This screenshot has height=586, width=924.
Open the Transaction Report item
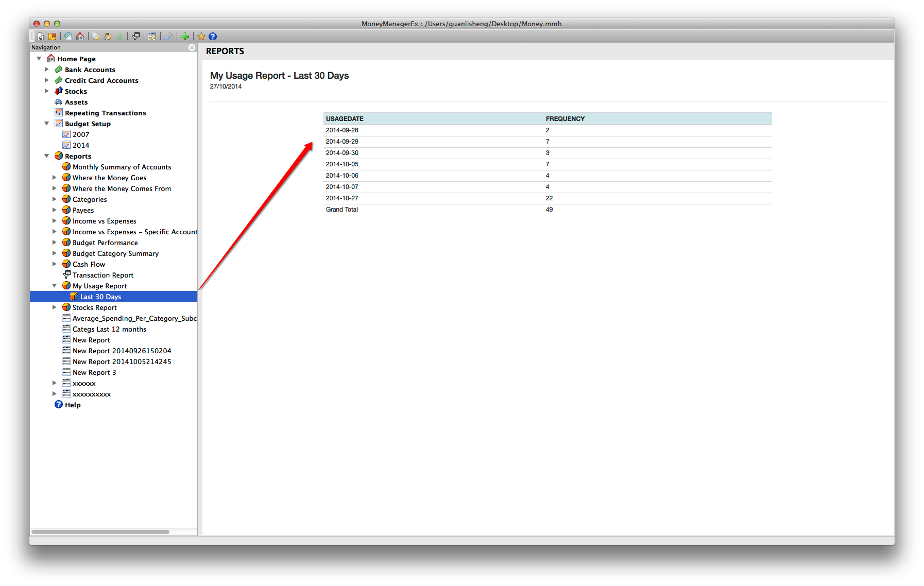[x=102, y=275]
